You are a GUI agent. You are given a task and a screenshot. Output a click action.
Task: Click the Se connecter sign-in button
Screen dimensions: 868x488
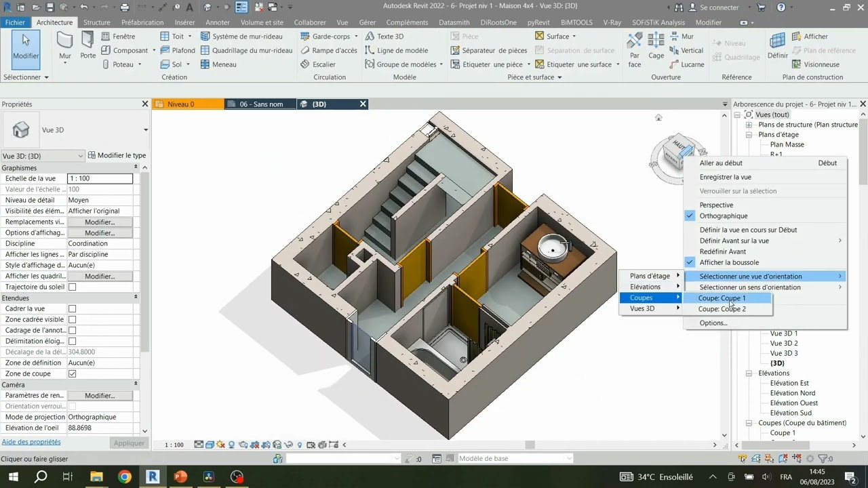[713, 7]
